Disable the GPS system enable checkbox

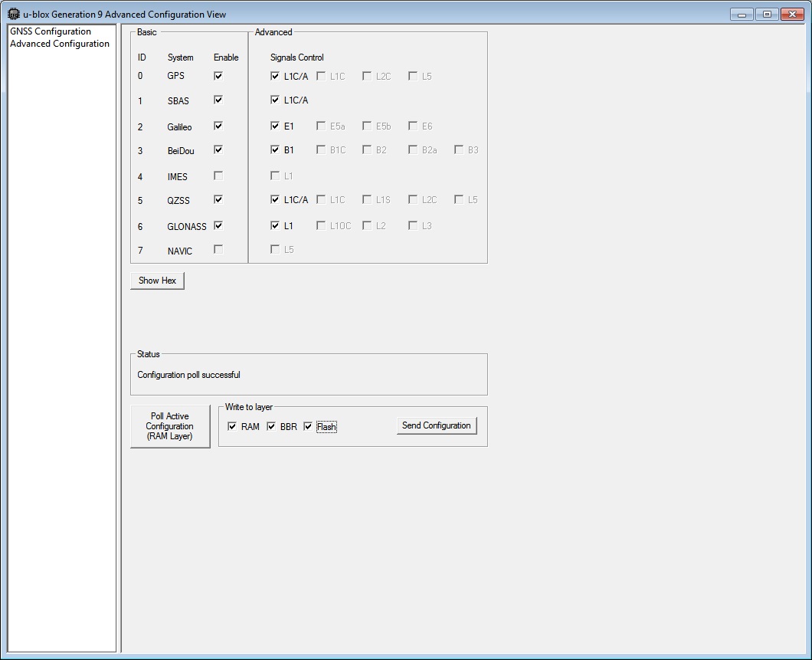218,76
